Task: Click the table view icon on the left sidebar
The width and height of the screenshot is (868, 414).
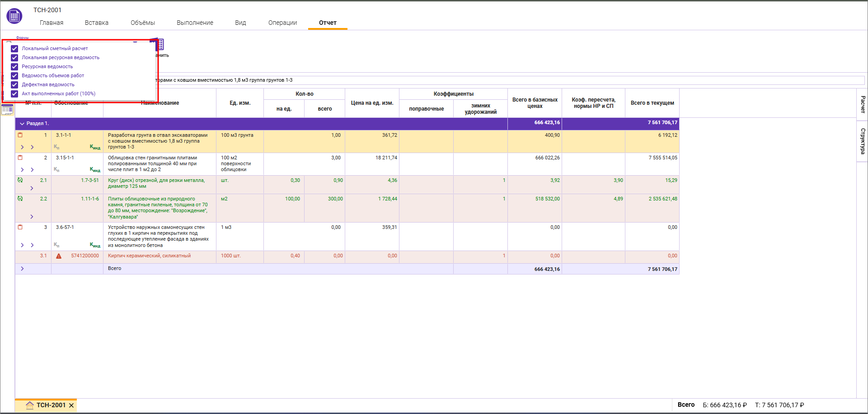Action: pyautogui.click(x=7, y=109)
